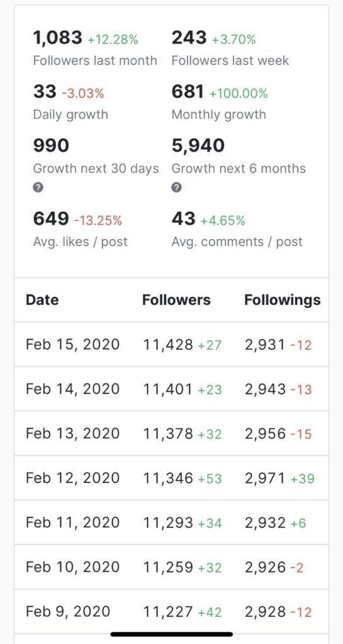Tap the 649 Avg. likes / post stat
The height and width of the screenshot is (644, 343).
click(x=80, y=229)
